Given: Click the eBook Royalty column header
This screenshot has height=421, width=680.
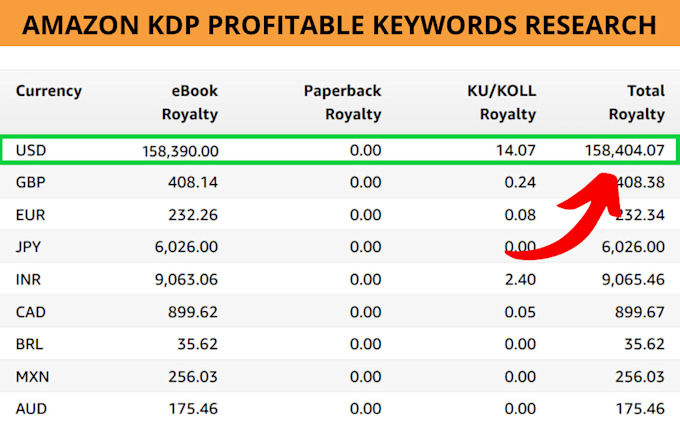Looking at the screenshot, I should (x=190, y=103).
